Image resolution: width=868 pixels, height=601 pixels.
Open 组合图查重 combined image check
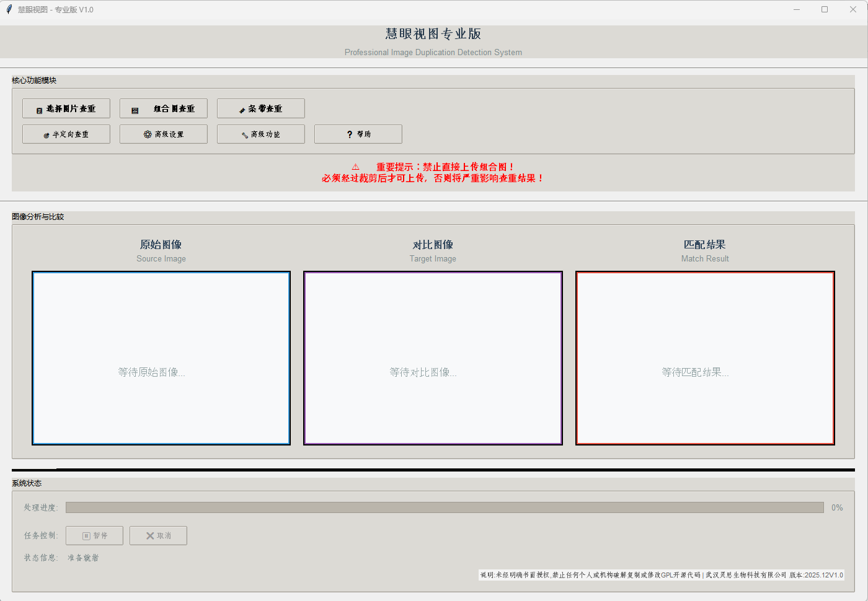coord(164,108)
